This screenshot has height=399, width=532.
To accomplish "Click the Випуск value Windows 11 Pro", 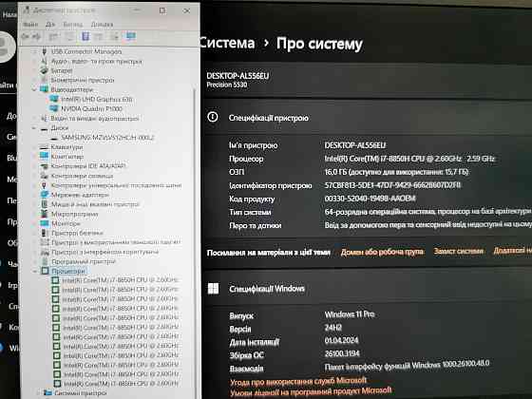I will [x=350, y=314].
